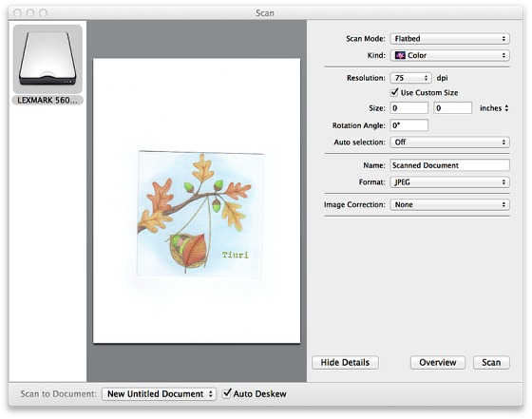Image resolution: width=532 pixels, height=419 pixels.
Task: Change the inches unit selector
Action: click(494, 108)
